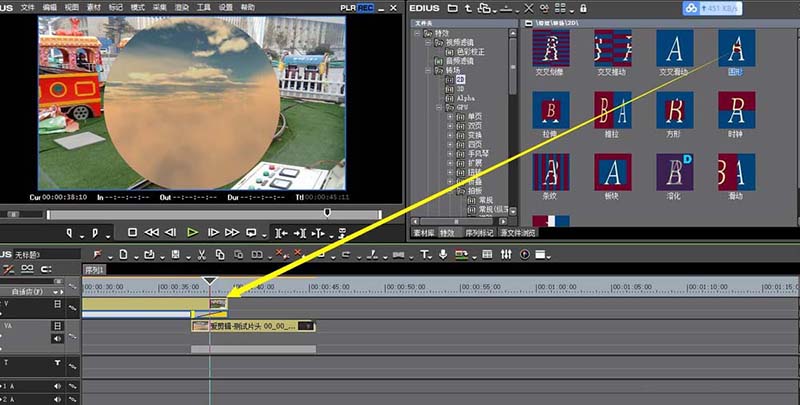Open the 文件 menu
This screenshot has width=800, height=405.
point(28,8)
